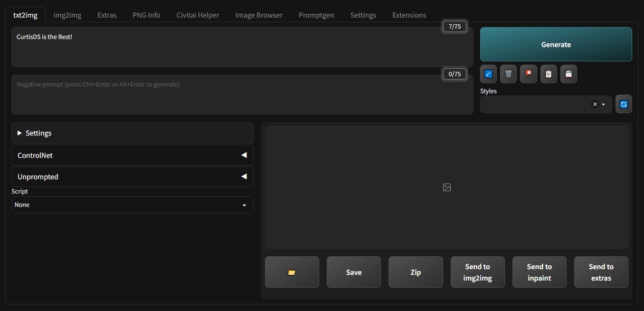This screenshot has width=644, height=311.
Task: Open the Styles dropdown arrow
Action: 604,104
